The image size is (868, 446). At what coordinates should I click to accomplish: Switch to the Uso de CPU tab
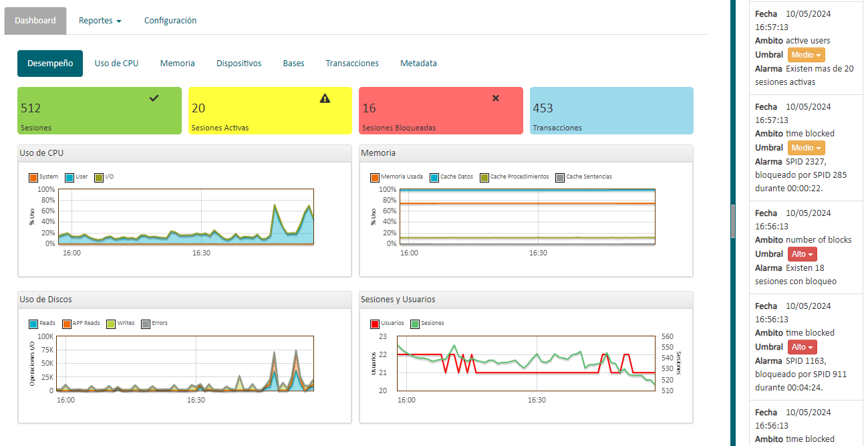[116, 64]
